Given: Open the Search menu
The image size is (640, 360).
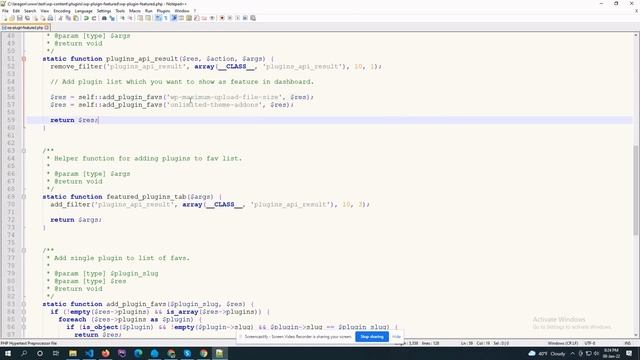Looking at the screenshot, I should (30, 11).
